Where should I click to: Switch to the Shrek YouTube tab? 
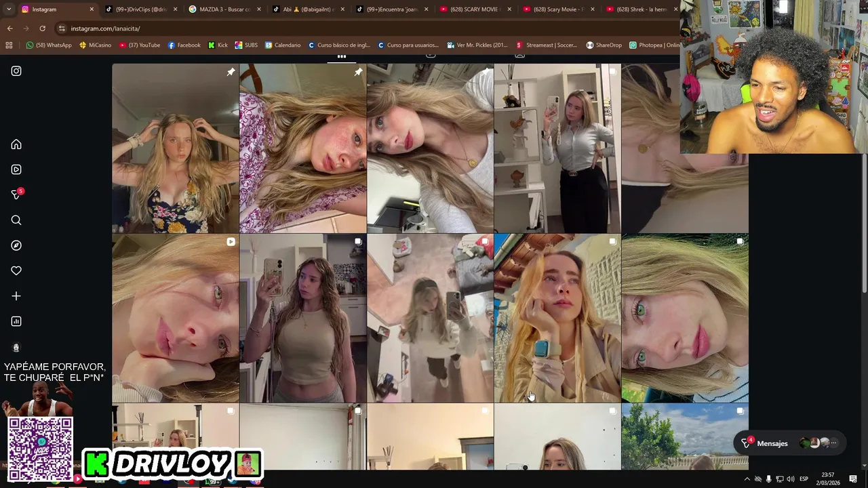(641, 9)
